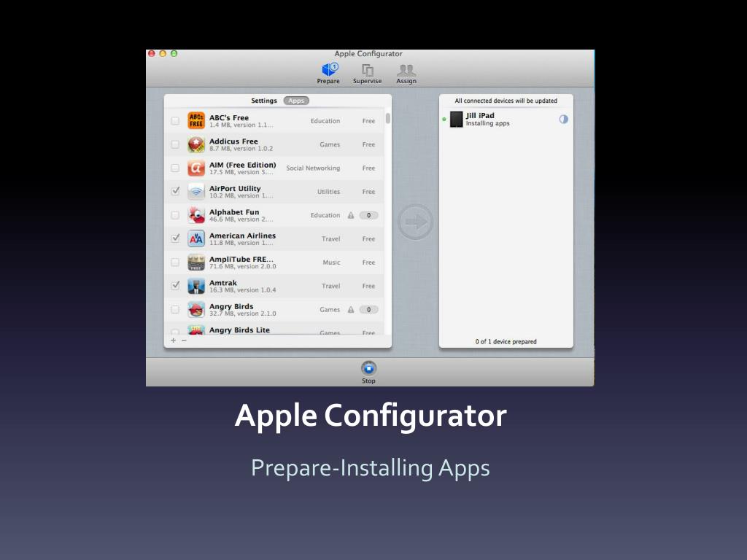Click the 'Apple Configurator' window title
This screenshot has height=560, width=747.
(368, 54)
